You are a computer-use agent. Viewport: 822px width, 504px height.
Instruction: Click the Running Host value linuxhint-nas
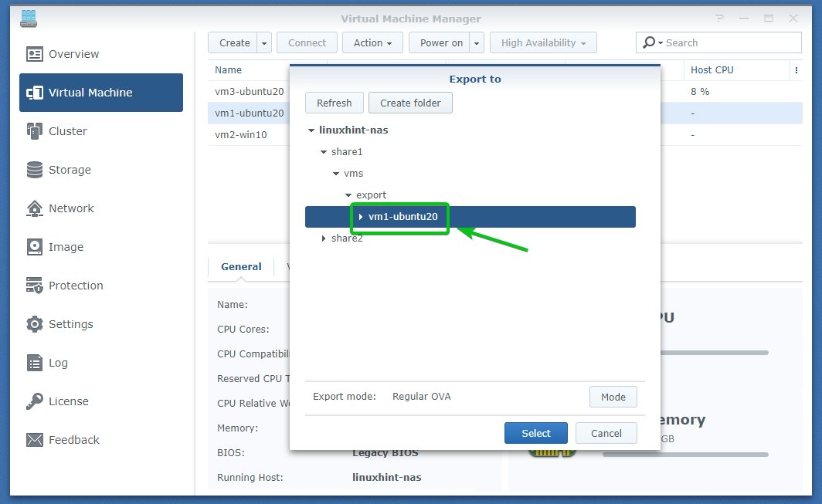coord(386,477)
